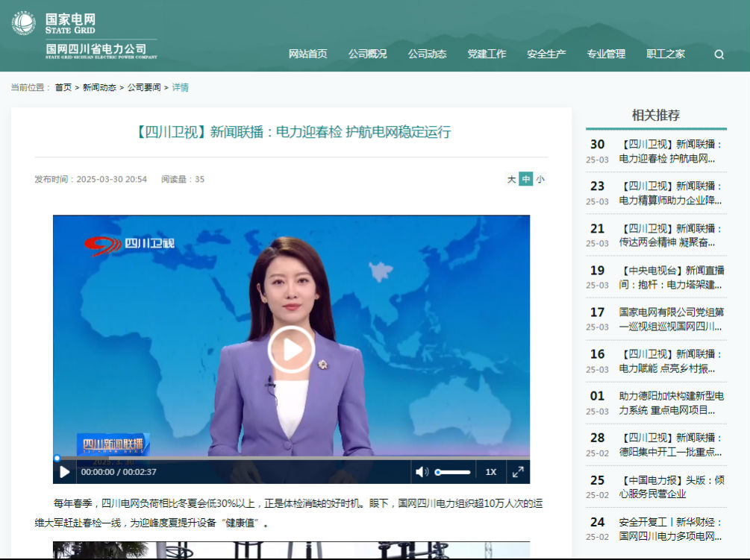The height and width of the screenshot is (560, 750).
Task: Go to the 安全生产 menu item
Action: click(x=546, y=54)
